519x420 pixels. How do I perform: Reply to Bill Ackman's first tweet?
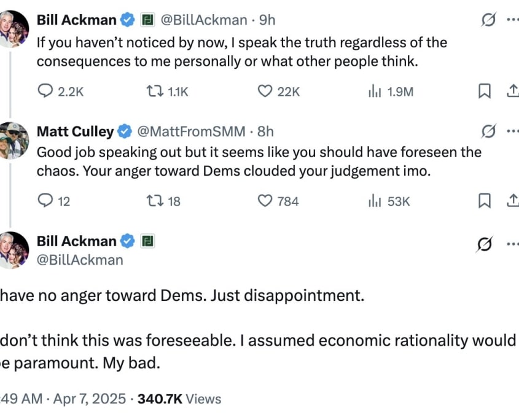45,91
